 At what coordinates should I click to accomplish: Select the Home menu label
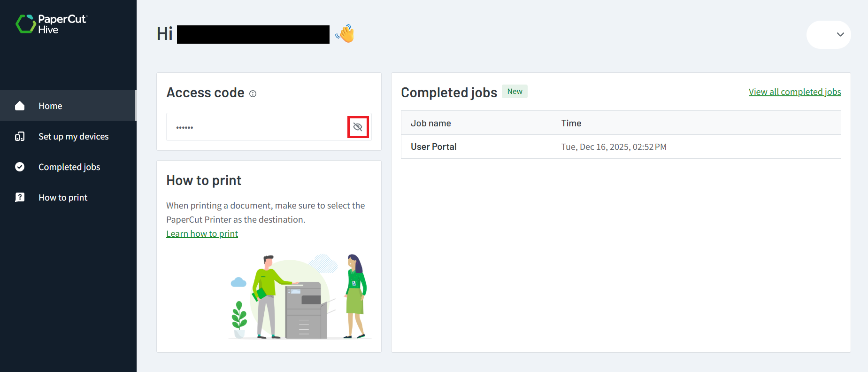pos(50,106)
